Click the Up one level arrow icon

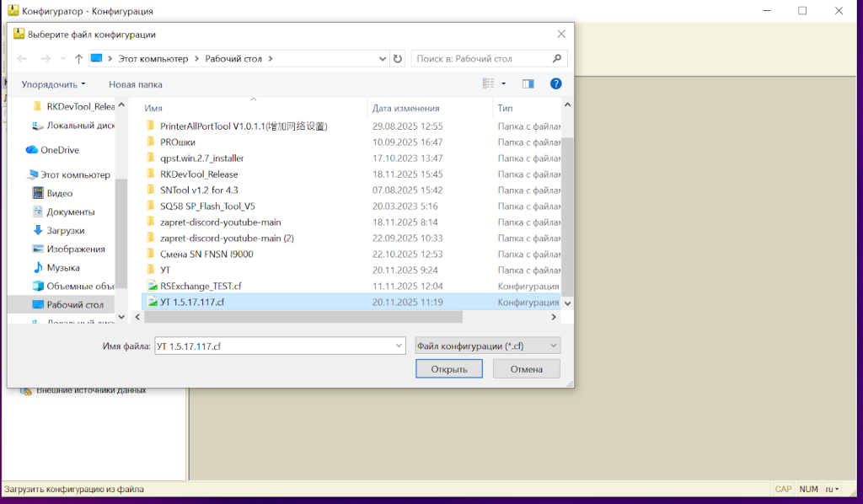78,59
